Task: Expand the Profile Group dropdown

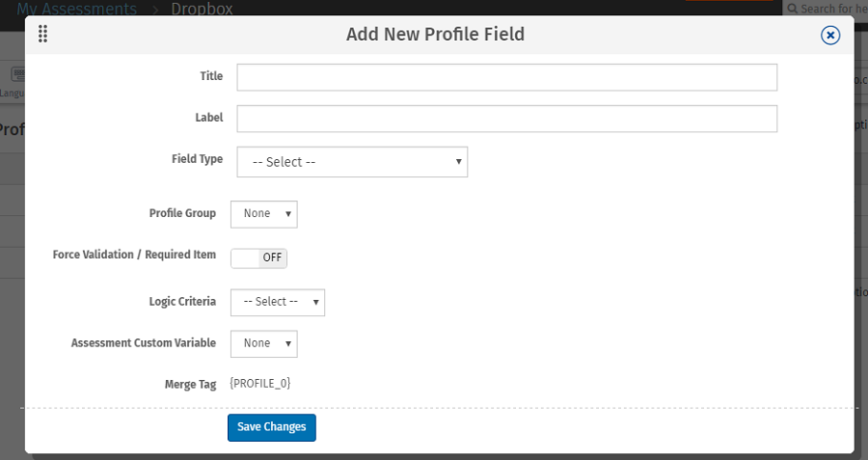Action: click(264, 213)
